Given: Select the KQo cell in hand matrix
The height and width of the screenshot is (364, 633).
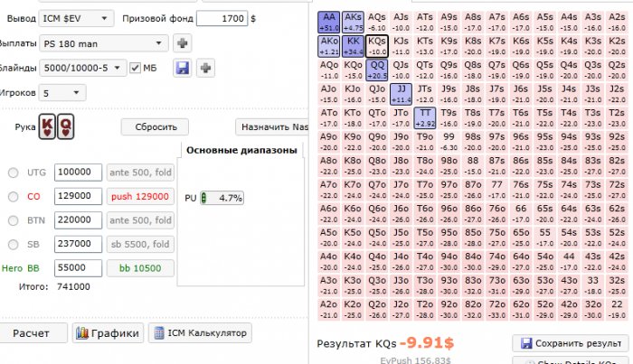Looking at the screenshot, I should point(353,70).
